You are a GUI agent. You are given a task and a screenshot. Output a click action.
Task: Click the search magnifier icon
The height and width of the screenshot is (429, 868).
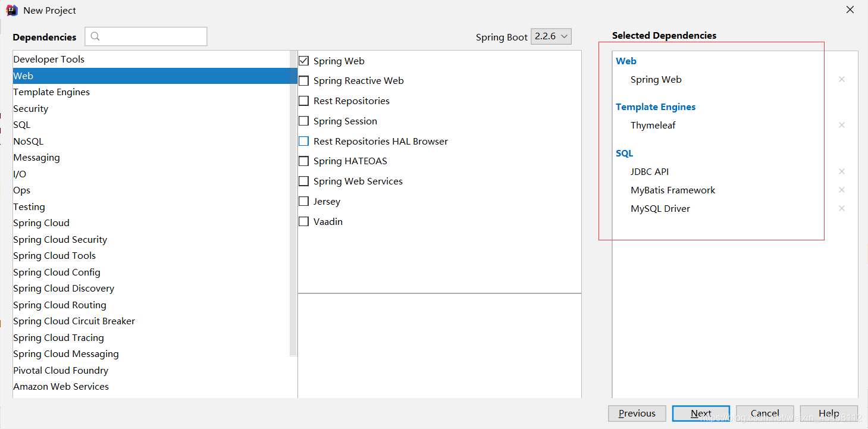point(95,36)
